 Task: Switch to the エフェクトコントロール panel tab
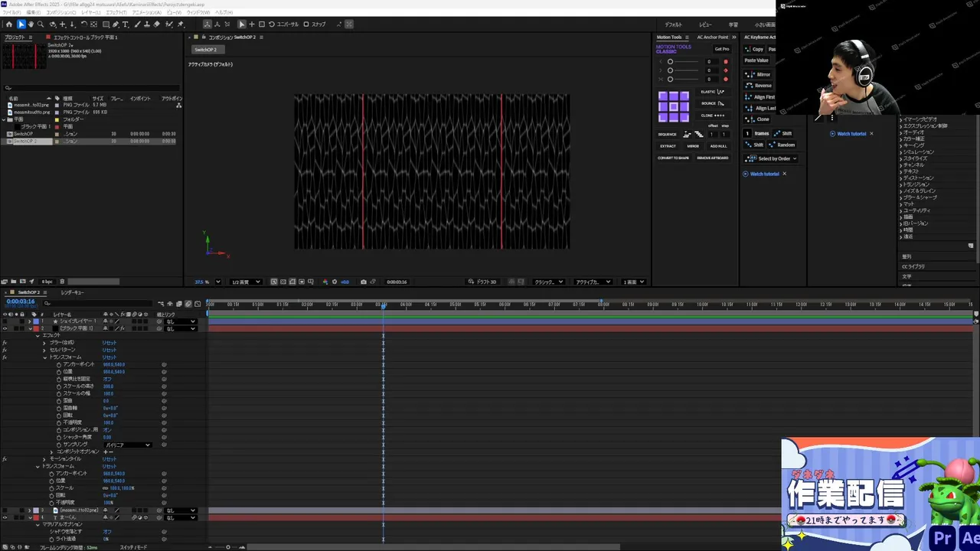[86, 37]
